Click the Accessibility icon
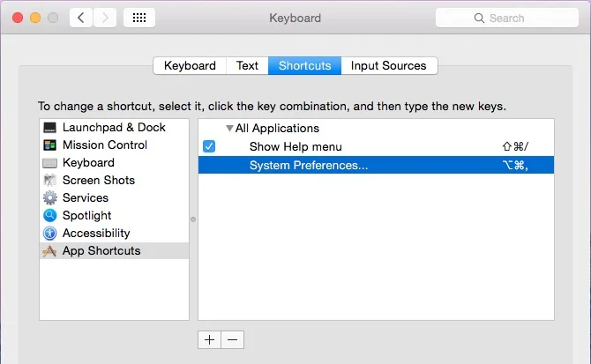 49,233
